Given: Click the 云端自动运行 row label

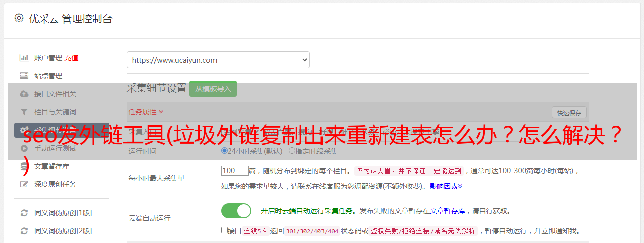Looking at the screenshot, I should click(150, 218).
